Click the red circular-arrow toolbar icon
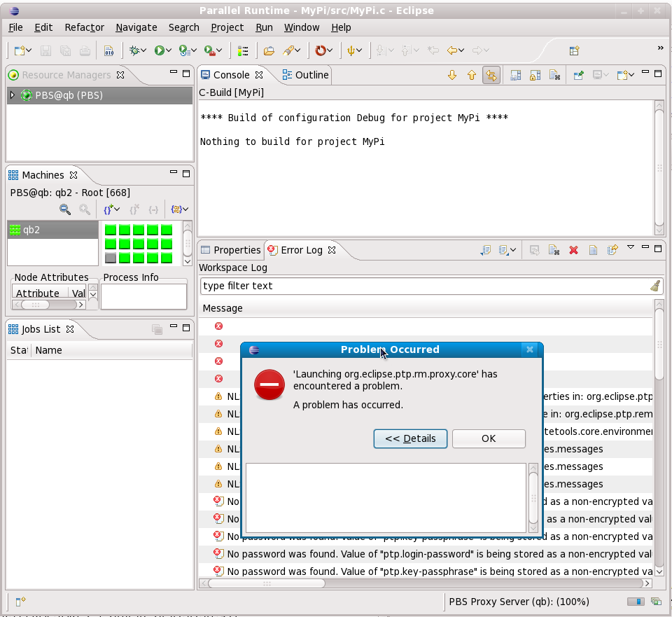This screenshot has width=672, height=617. [320, 50]
